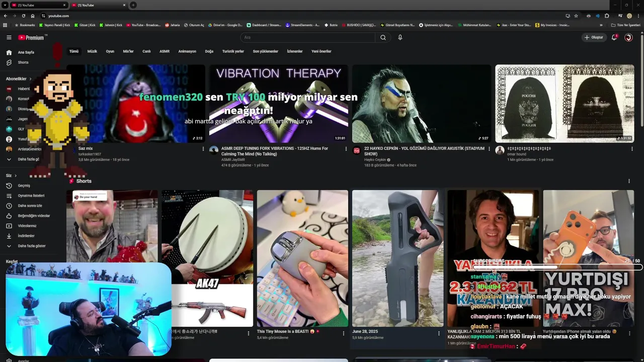
Task: Click the browser back arrow
Action: 6,16
